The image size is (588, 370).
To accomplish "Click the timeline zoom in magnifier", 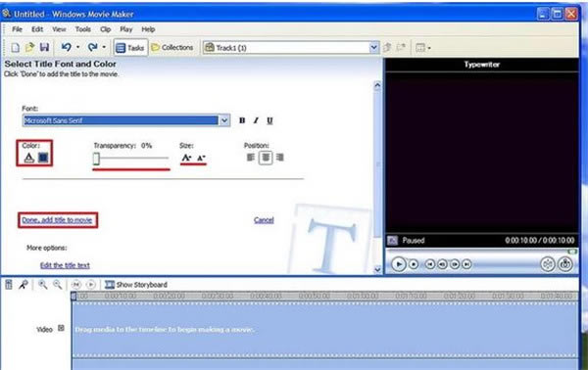I will click(43, 285).
